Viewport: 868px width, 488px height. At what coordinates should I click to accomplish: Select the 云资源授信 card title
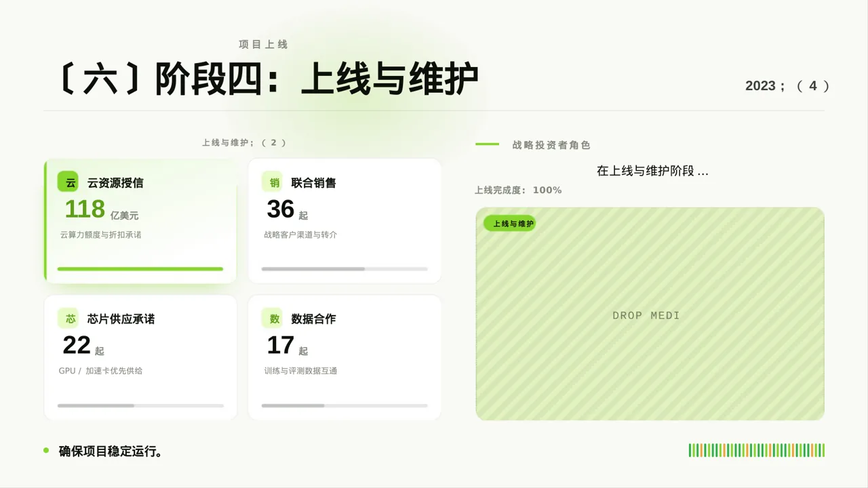(x=115, y=183)
